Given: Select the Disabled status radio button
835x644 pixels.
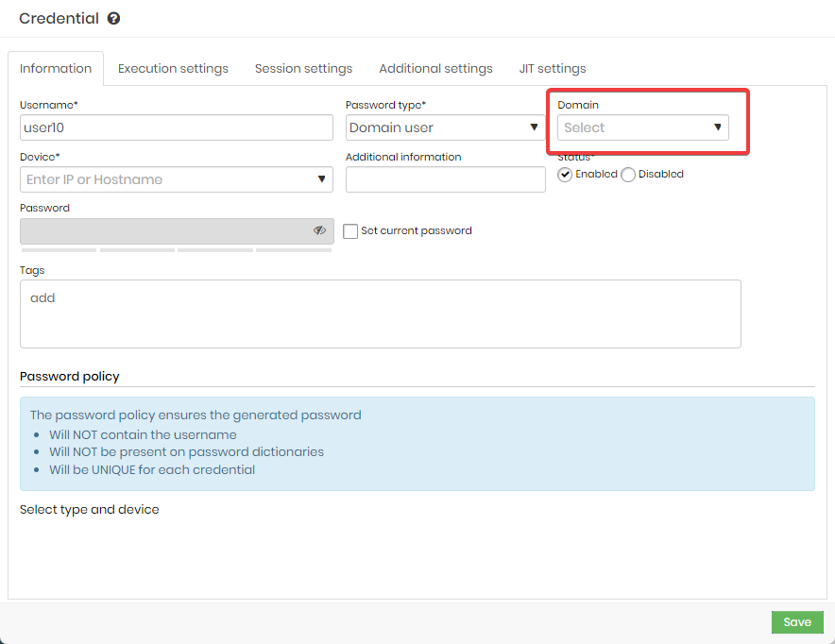Looking at the screenshot, I should click(x=628, y=175).
